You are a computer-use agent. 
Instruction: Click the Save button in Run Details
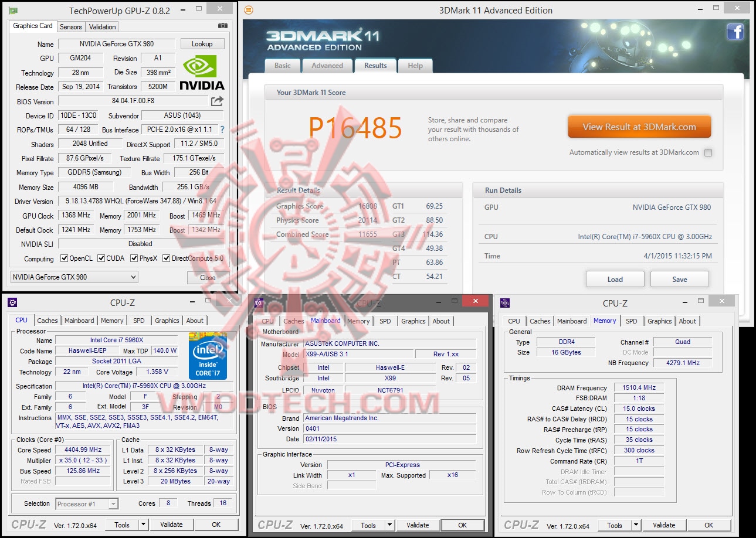coord(680,279)
